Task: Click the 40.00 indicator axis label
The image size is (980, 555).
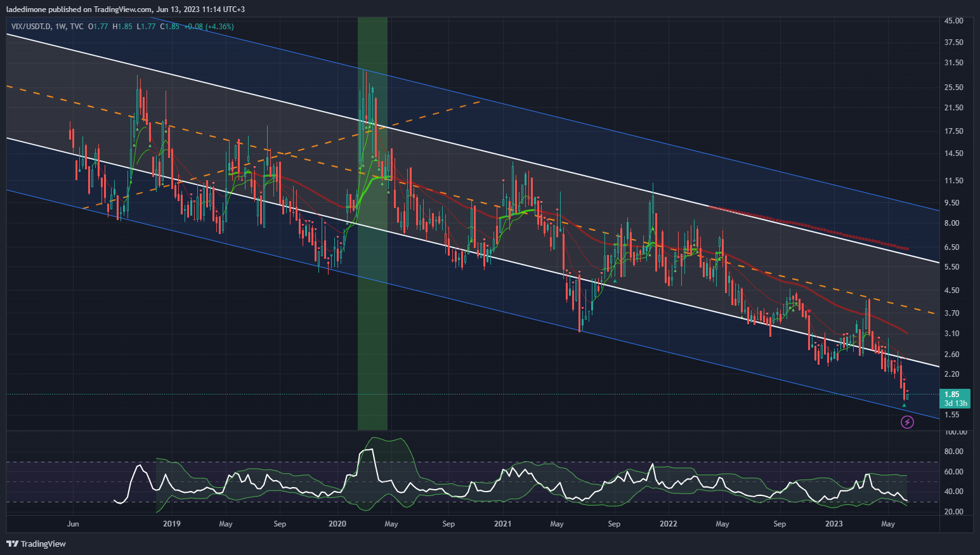Action: pyautogui.click(x=954, y=492)
